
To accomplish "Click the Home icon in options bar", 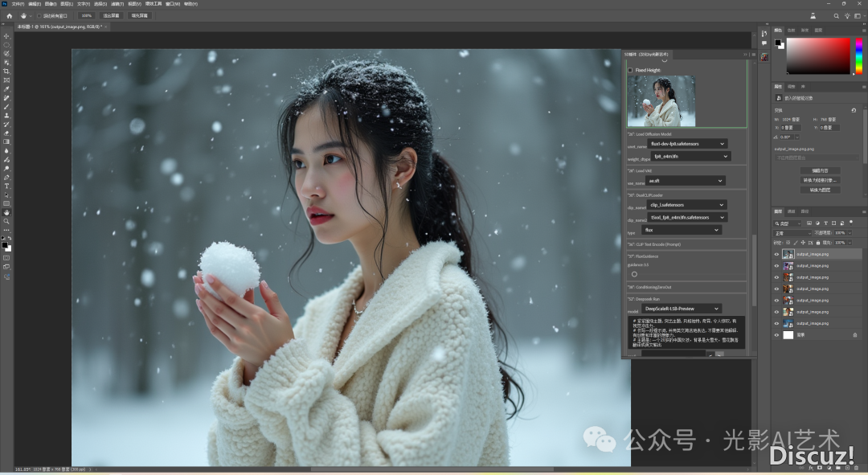I will 10,15.
